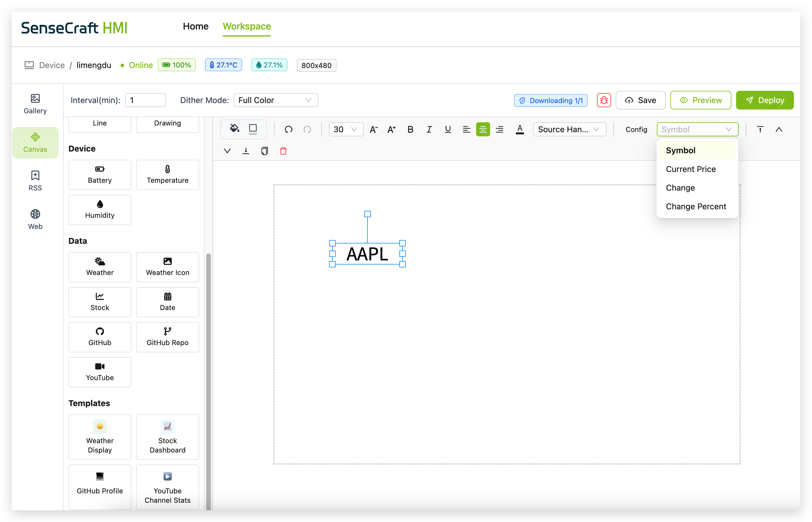Add a GitHub Repo widget

click(x=167, y=337)
